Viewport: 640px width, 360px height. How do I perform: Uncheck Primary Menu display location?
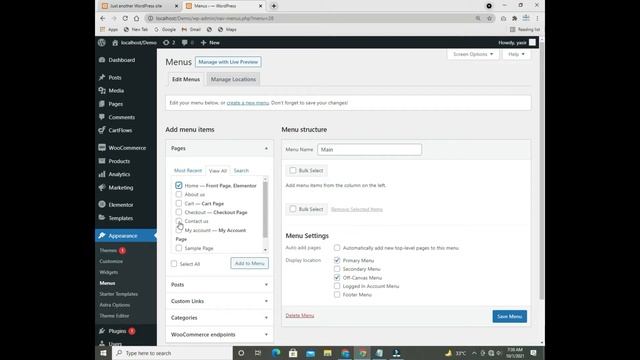(x=337, y=260)
